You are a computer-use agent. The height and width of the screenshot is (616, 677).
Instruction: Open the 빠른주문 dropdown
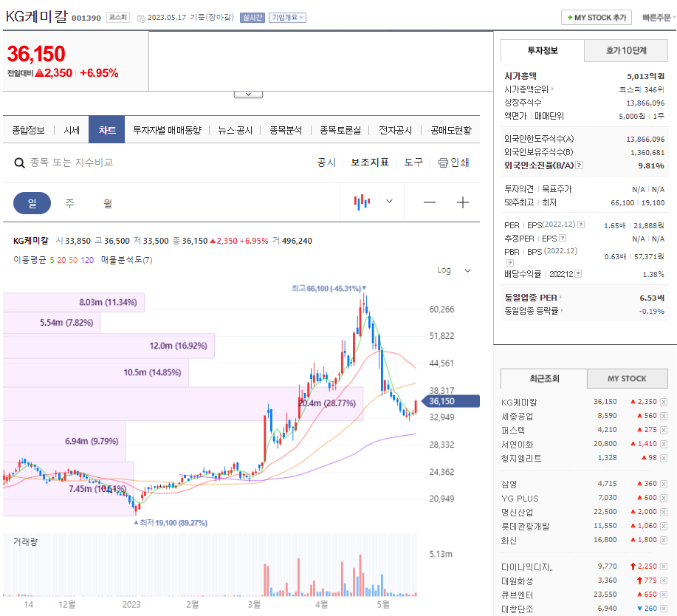pos(659,18)
